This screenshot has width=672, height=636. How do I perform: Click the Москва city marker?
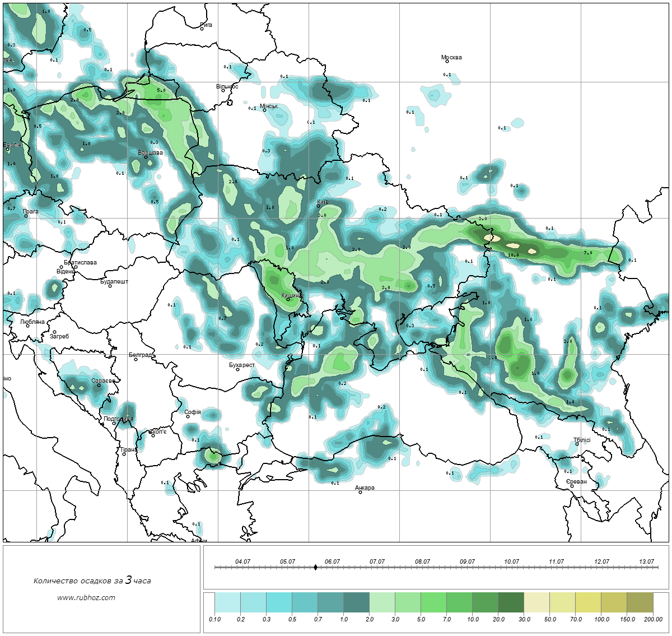(x=447, y=62)
